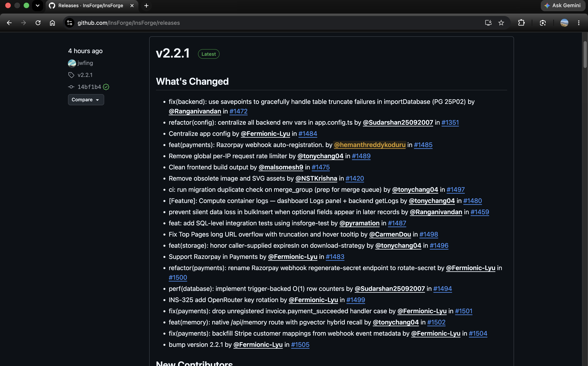The width and height of the screenshot is (588, 366).
Task: Open pull request #1351
Action: click(x=450, y=122)
